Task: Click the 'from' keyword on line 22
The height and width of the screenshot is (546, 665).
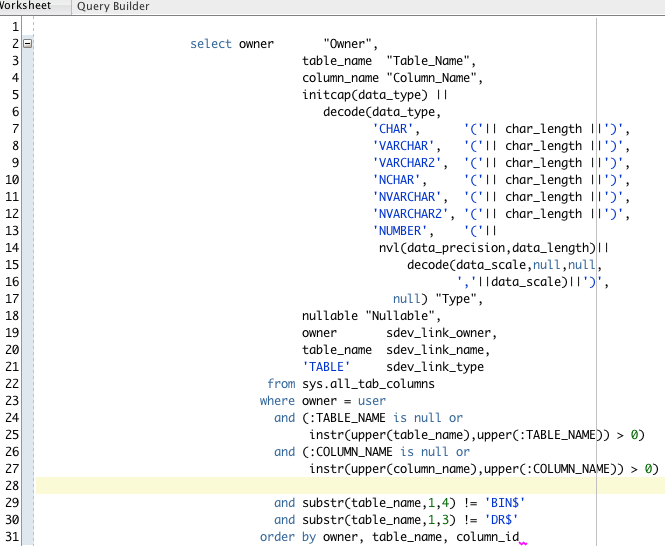Action: (x=281, y=384)
